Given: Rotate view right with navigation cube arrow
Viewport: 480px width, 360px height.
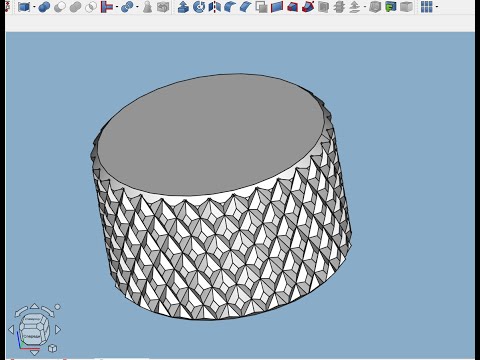Looking at the screenshot, I should pos(58,330).
